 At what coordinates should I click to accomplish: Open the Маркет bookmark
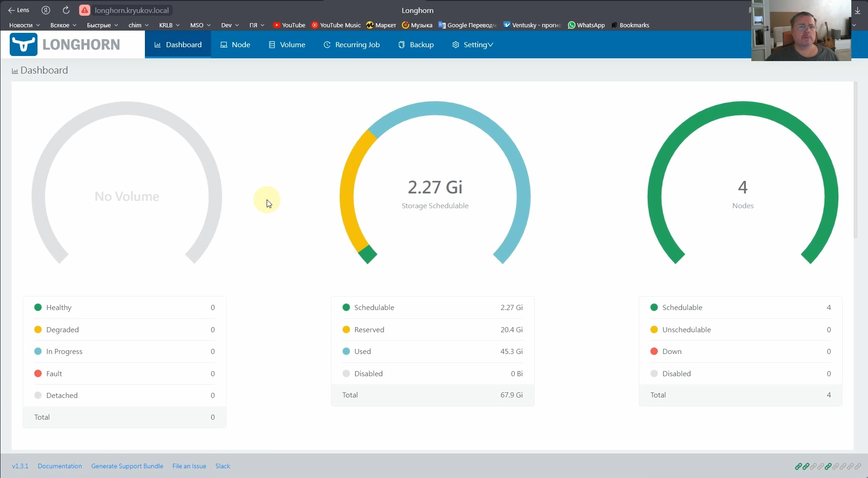(x=381, y=25)
